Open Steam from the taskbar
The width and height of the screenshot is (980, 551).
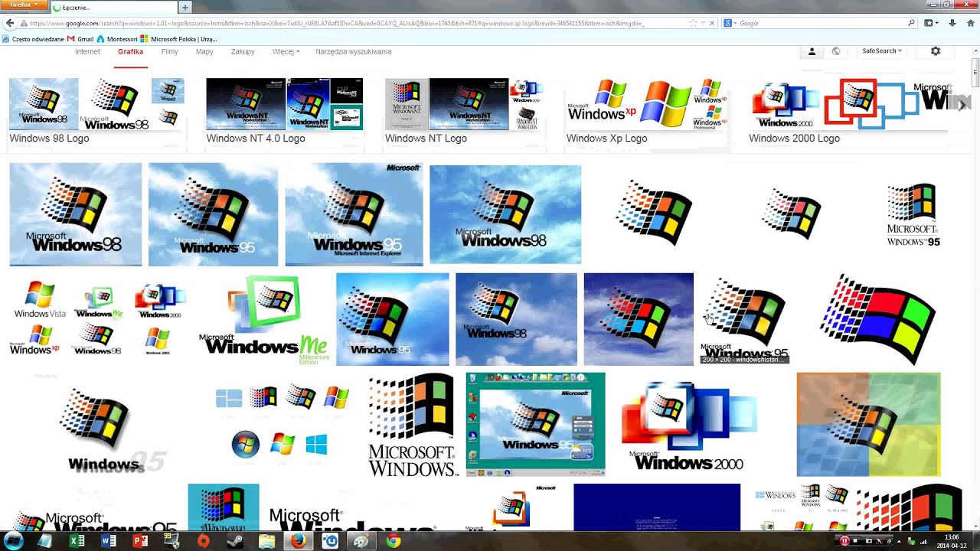(x=235, y=541)
